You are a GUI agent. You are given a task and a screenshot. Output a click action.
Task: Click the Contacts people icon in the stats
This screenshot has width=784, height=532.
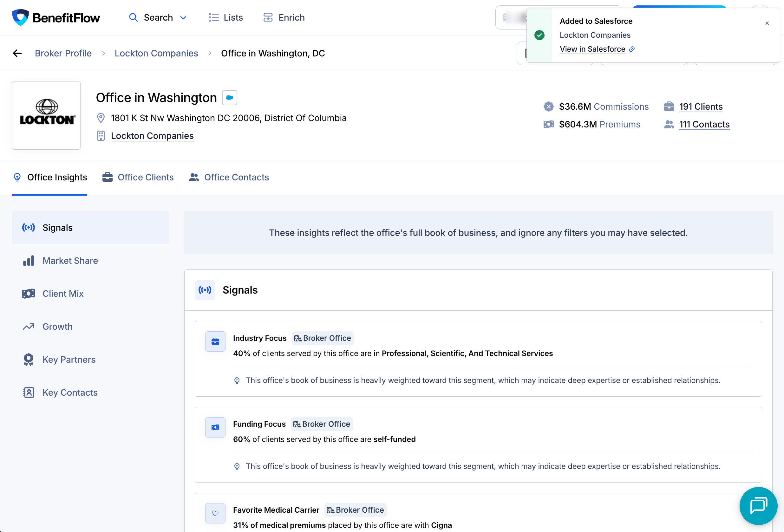click(669, 124)
